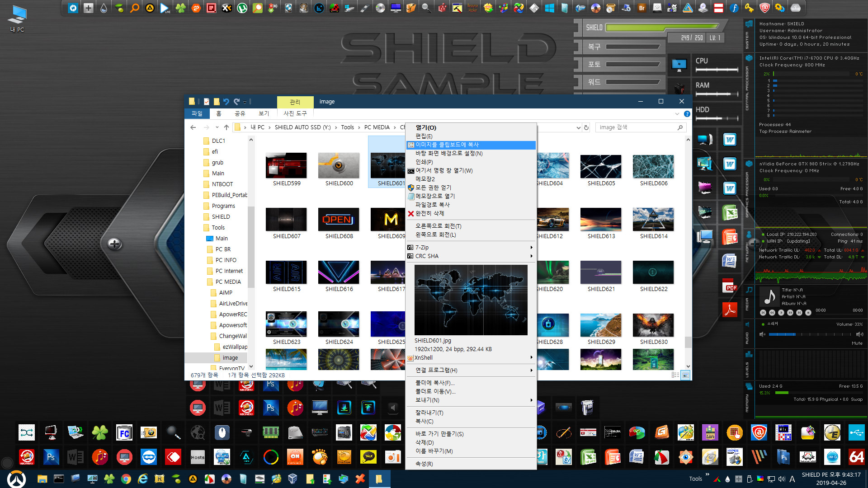Image resolution: width=868 pixels, height=488 pixels.
Task: Open TeamViewer desktop shortcut
Action: [x=149, y=457]
